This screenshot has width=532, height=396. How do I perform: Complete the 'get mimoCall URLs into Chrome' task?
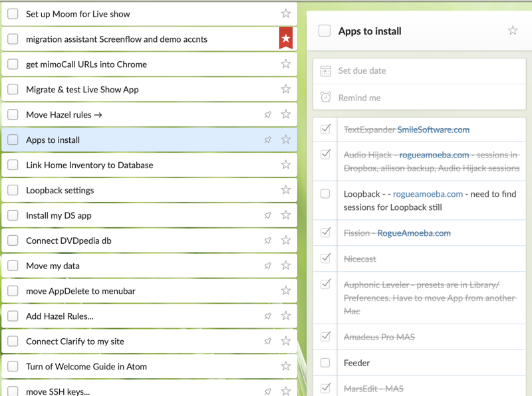13,64
